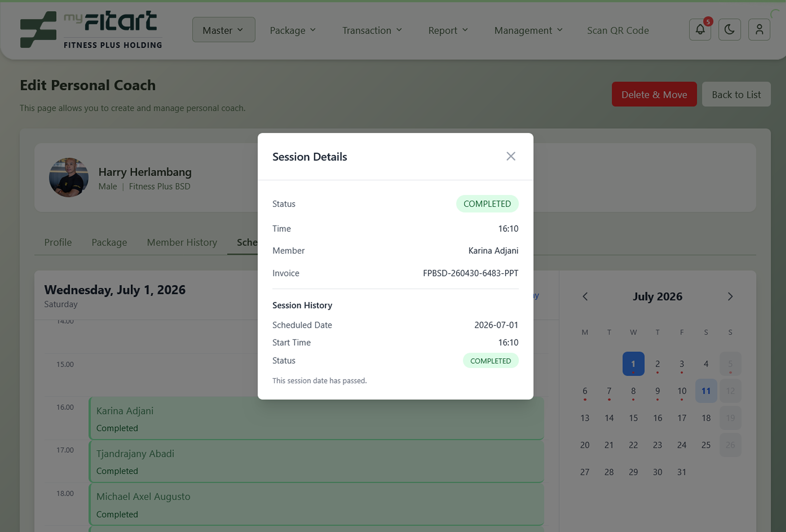The width and height of the screenshot is (786, 532).
Task: Close the Session Details dialog
Action: click(511, 156)
